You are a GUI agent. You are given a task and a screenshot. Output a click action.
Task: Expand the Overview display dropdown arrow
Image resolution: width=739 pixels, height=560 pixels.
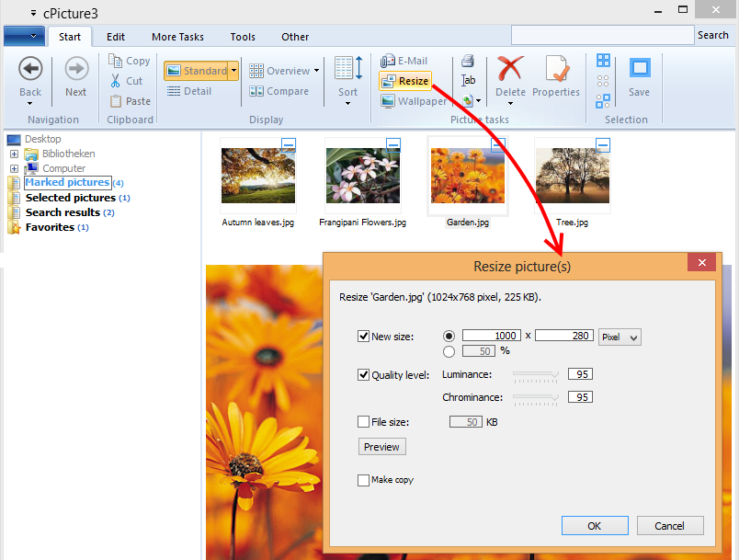(317, 71)
